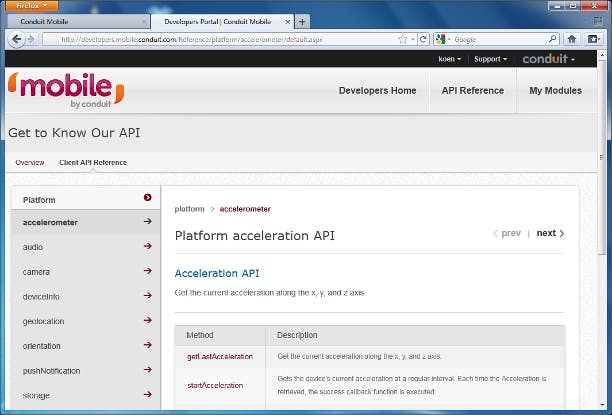Go to the prev API page
The width and height of the screenshot is (612, 415).
click(507, 233)
